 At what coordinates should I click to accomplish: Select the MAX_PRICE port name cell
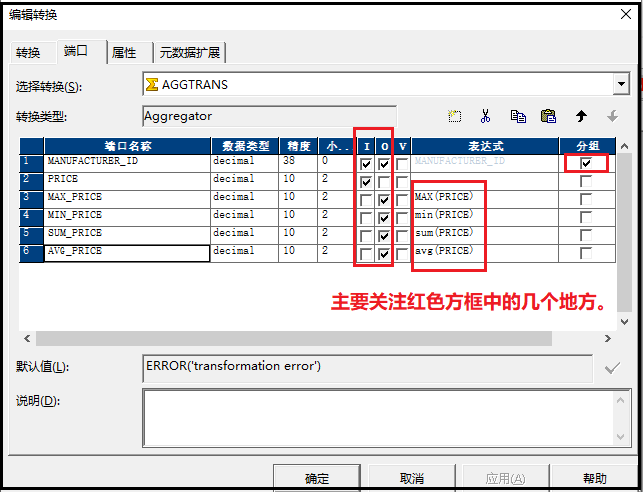(127, 199)
